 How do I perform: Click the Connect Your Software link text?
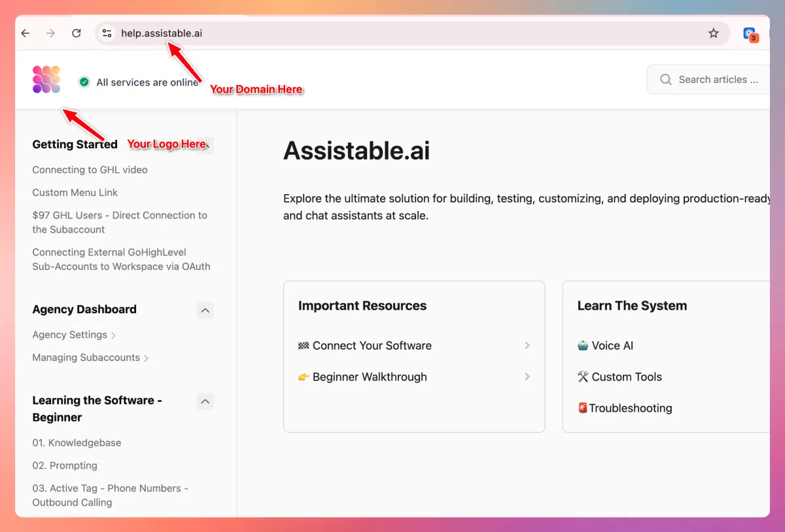[372, 346]
